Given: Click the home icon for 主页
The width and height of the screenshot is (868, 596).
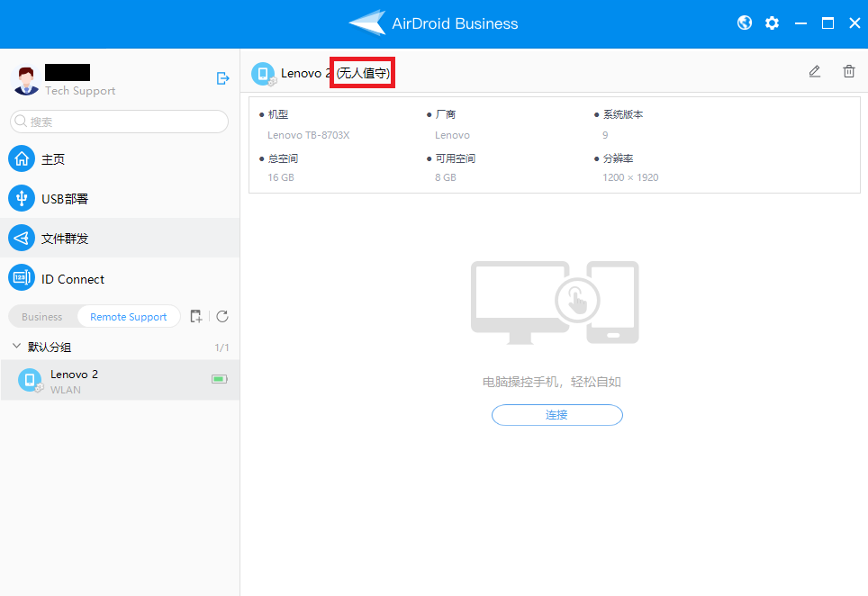Looking at the screenshot, I should [x=22, y=158].
